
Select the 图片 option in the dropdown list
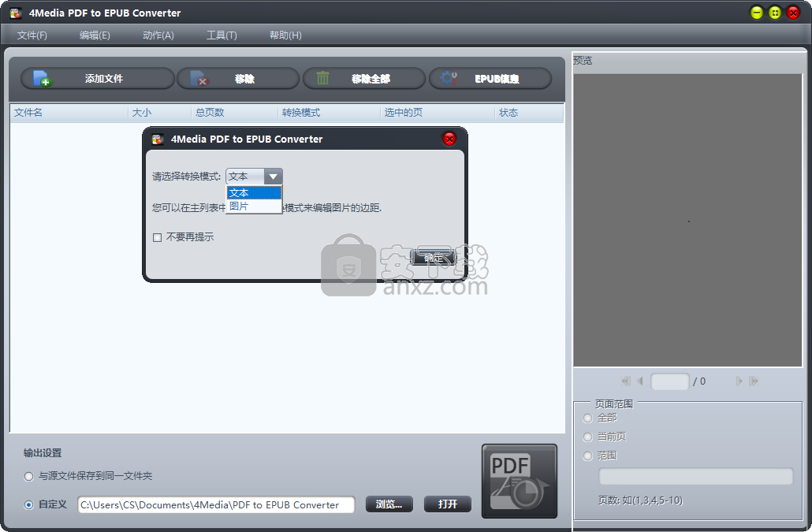click(255, 206)
